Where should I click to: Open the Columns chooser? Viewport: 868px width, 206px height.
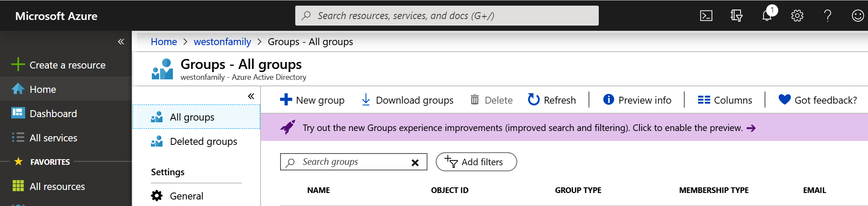[x=725, y=100]
